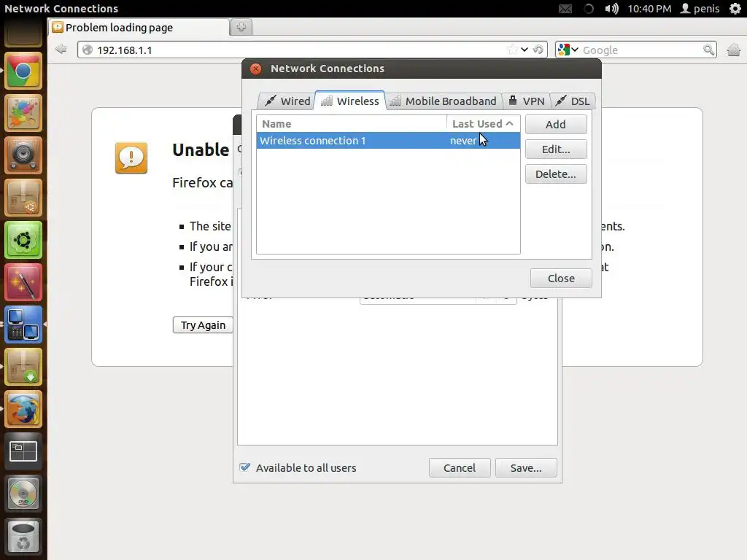Click the never value in Last Used column
Screen dimensions: 747x560
tap(463, 141)
